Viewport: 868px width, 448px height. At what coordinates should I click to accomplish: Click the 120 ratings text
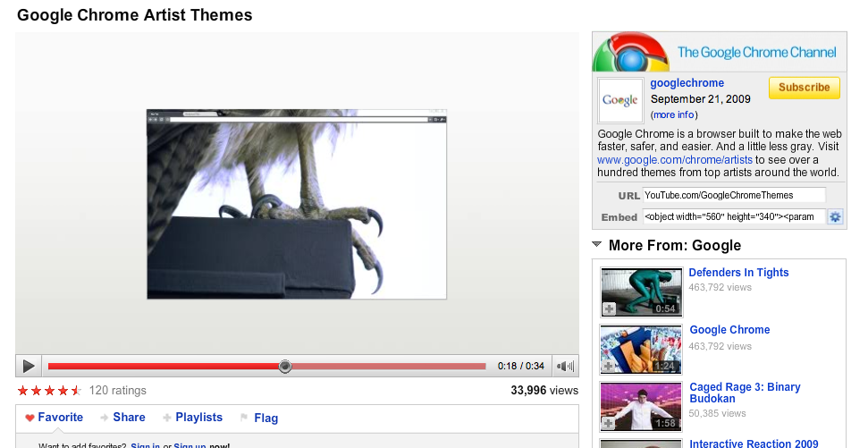(x=118, y=391)
